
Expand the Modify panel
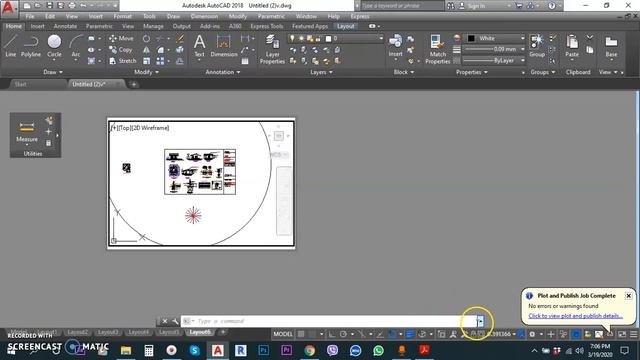146,72
